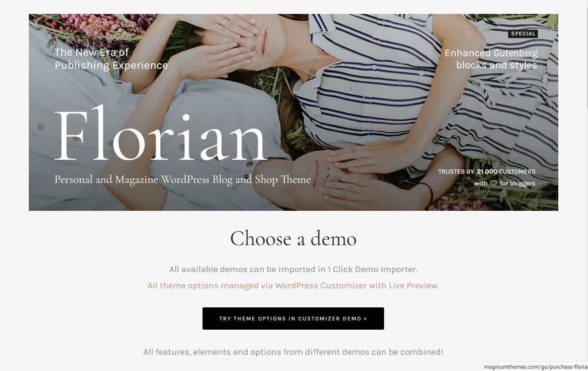
Task: Click the heart icon beside 'for bloggers'
Action: (494, 183)
